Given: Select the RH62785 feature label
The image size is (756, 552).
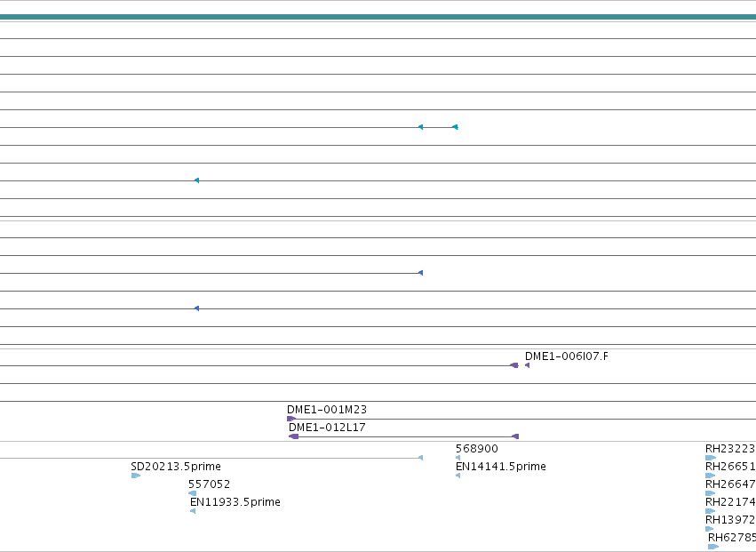Looking at the screenshot, I should click(x=732, y=538).
